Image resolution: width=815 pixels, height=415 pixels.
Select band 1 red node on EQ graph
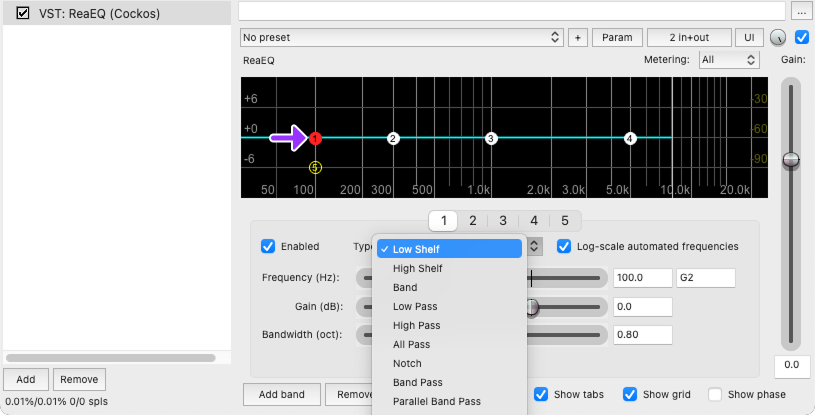(315, 138)
